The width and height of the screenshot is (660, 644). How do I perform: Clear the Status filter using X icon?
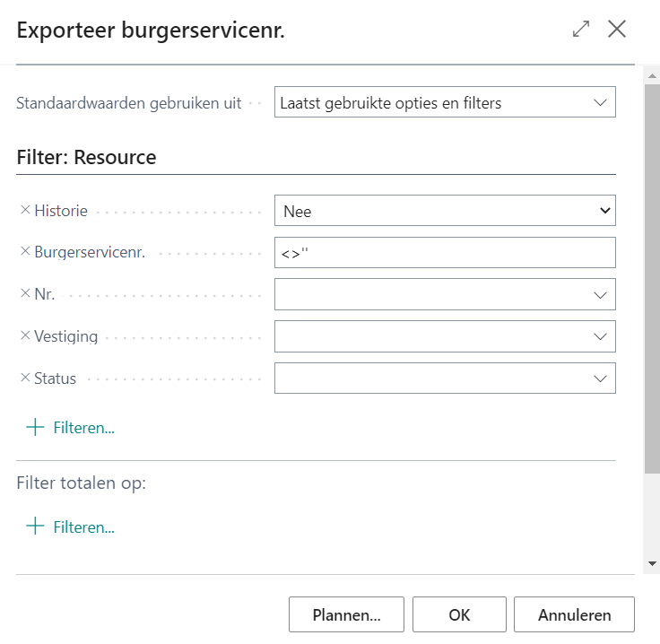point(25,378)
